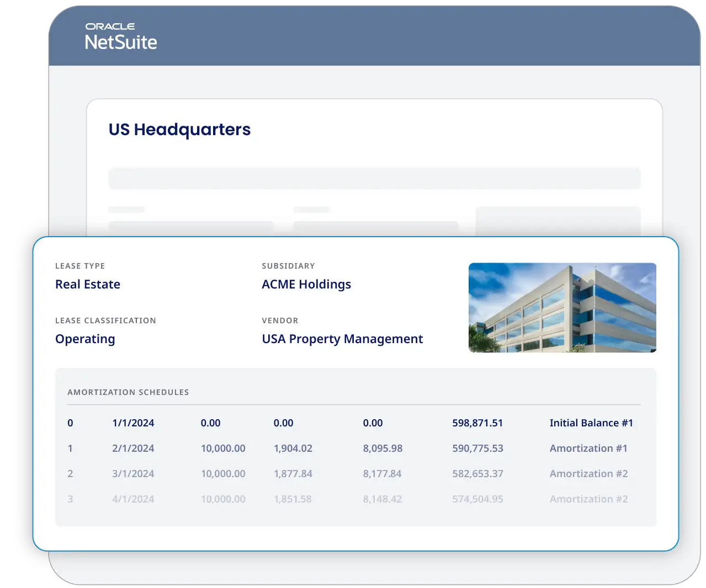This screenshot has height=588, width=706.
Task: Select the 1,904.02 interest amount cell
Action: 293,448
